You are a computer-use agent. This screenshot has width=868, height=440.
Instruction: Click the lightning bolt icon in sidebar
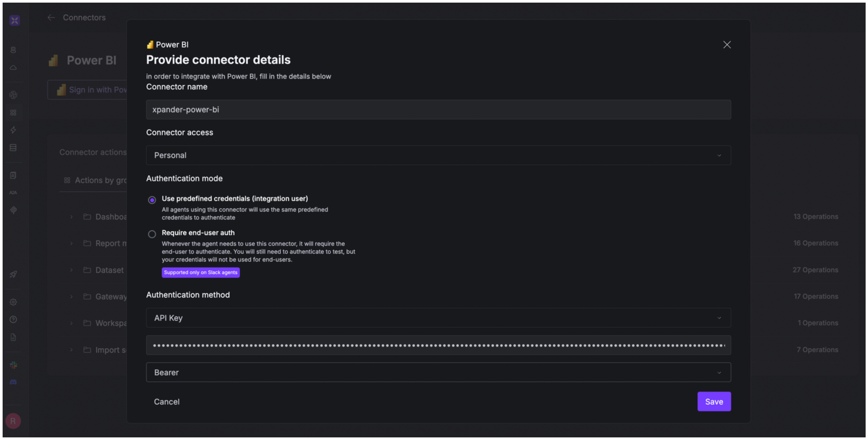tap(13, 130)
